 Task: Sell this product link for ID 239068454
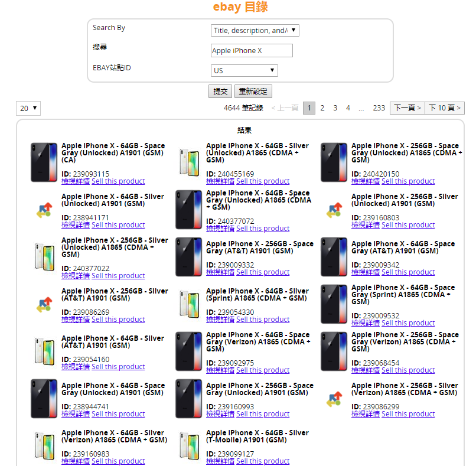point(408,370)
